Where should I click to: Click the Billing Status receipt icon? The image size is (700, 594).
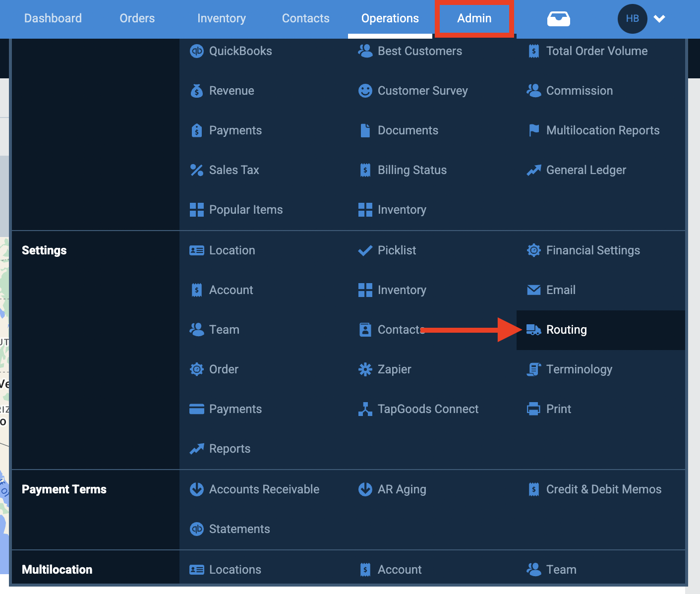point(365,170)
